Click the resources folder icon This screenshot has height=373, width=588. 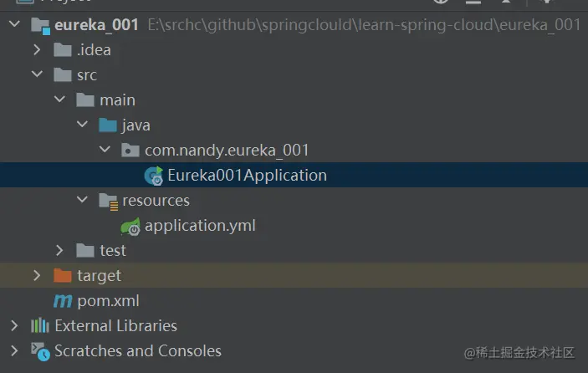point(109,202)
